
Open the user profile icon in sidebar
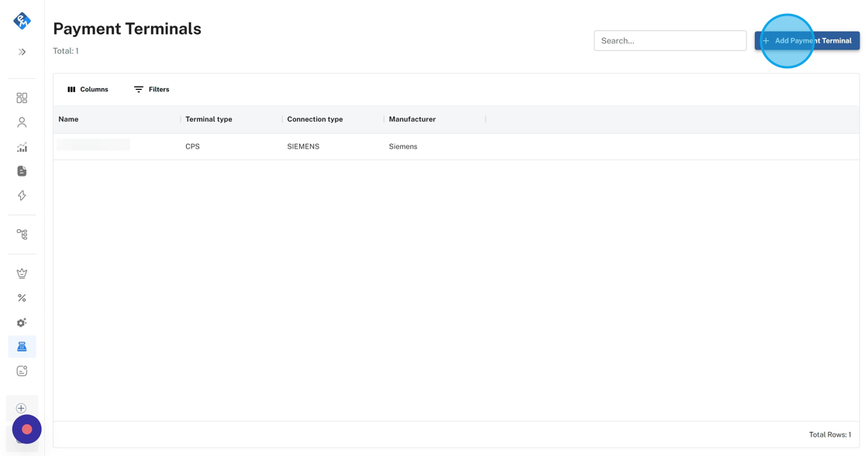pyautogui.click(x=22, y=122)
